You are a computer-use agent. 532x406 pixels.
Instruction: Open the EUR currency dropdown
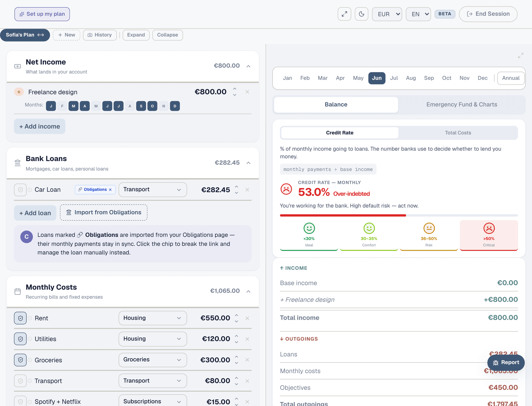(x=387, y=14)
